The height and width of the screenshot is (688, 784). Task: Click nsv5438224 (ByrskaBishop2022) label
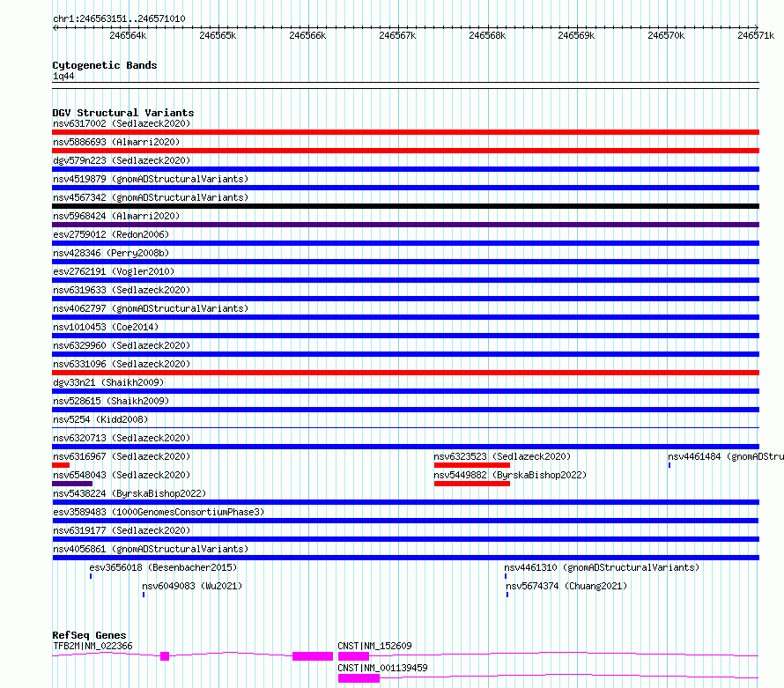pyautogui.click(x=129, y=493)
